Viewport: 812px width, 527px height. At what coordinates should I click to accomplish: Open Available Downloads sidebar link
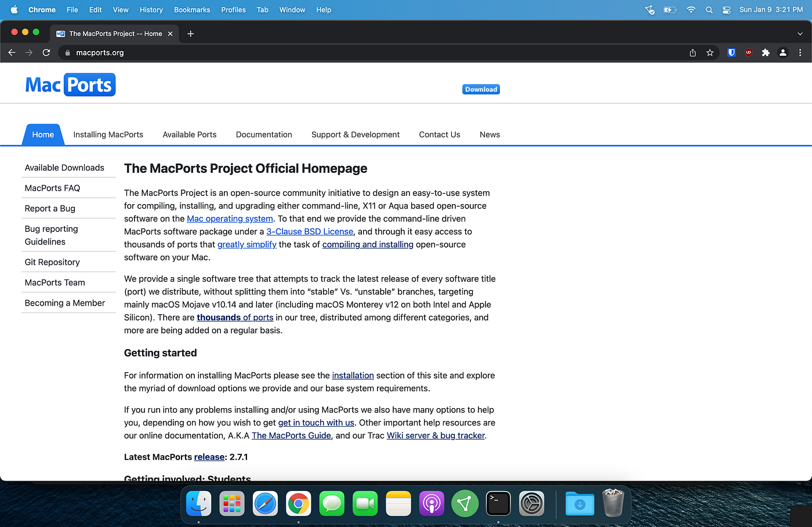pos(64,168)
